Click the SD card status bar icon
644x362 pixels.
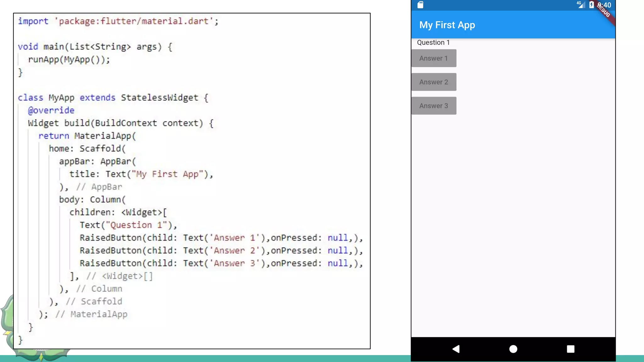(420, 5)
